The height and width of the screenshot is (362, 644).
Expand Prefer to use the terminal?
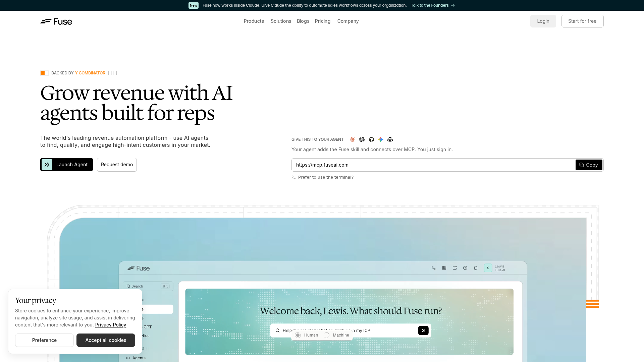pyautogui.click(x=326, y=177)
